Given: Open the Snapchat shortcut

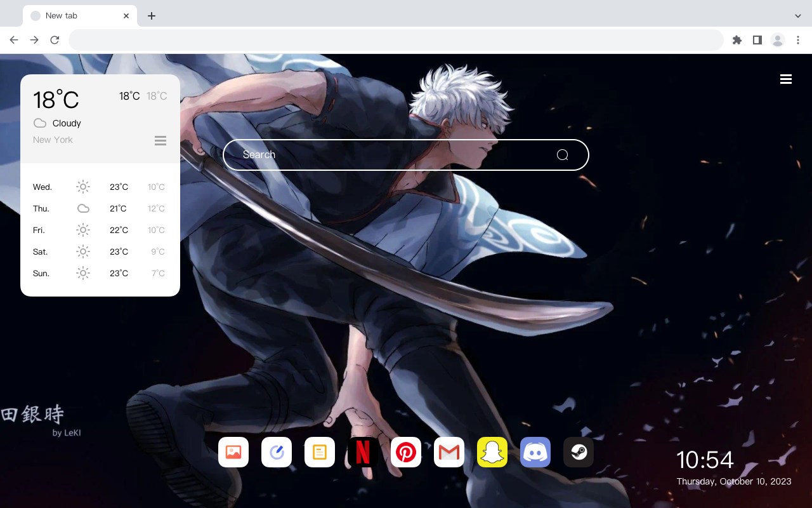Looking at the screenshot, I should (492, 452).
